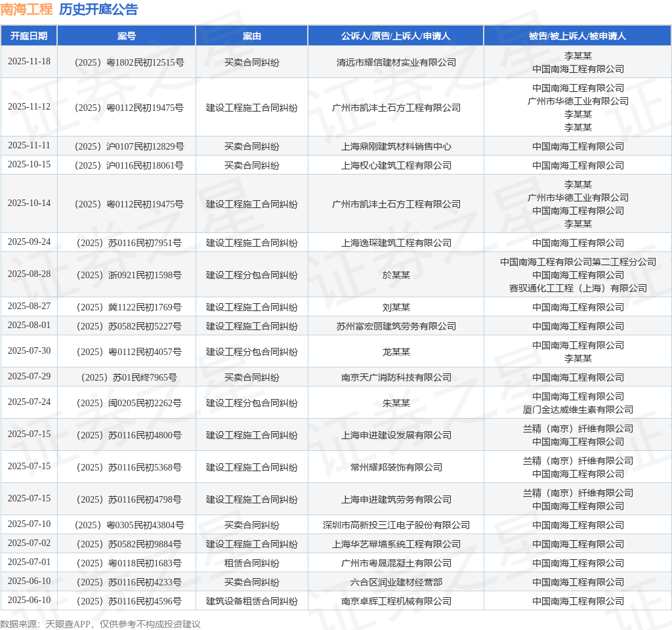Click case number 闽0205民初2262号
Viewport: 672px width, 630px height.
click(x=129, y=403)
